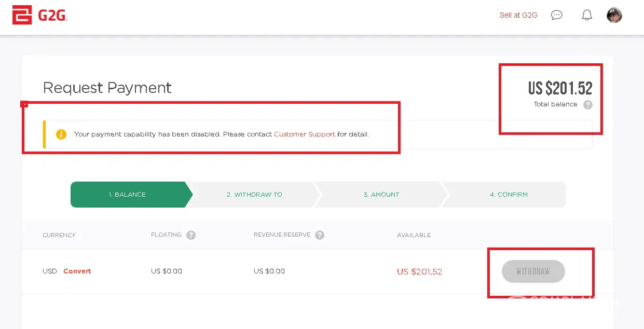The width and height of the screenshot is (644, 329).
Task: Click the red available US $201.52 amount
Action: pyautogui.click(x=419, y=272)
